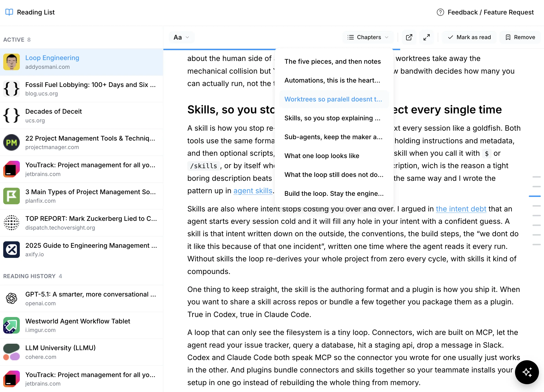
Task: Open '22 Project Management Tools & Techniq...'
Action: point(81,142)
